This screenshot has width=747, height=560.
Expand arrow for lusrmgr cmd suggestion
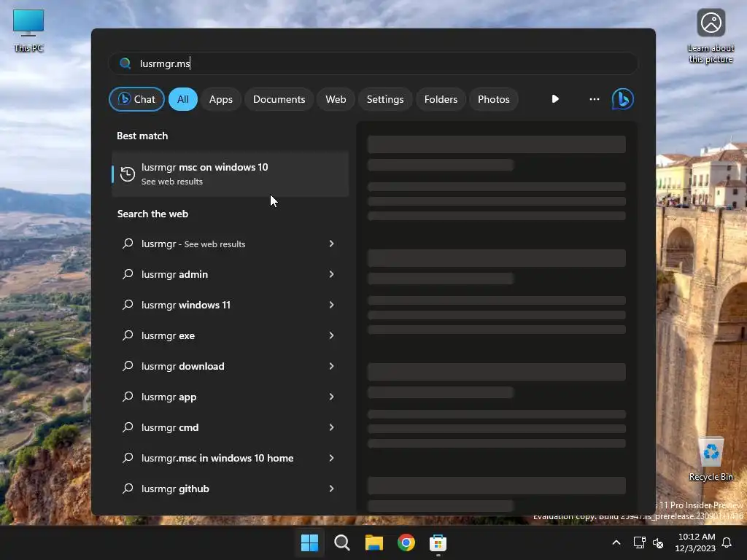(x=332, y=427)
